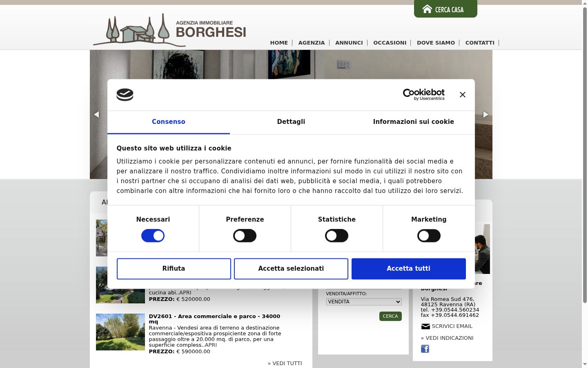Open the DV2601 park area thumbnail

tap(120, 332)
